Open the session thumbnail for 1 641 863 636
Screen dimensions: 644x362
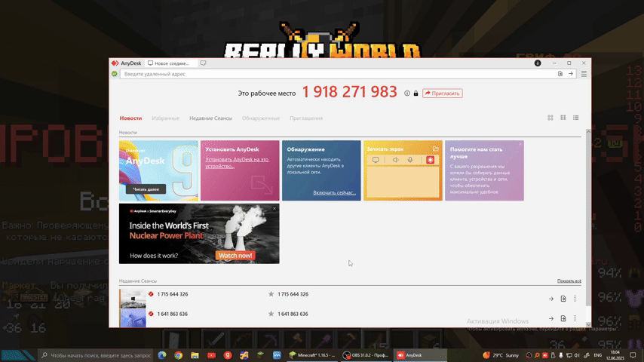[x=133, y=318]
